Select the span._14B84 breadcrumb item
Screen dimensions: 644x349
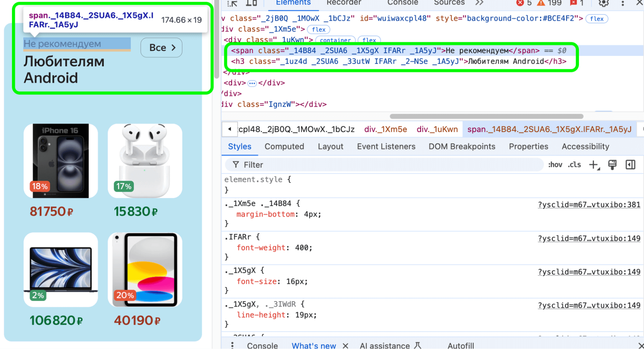(x=549, y=130)
